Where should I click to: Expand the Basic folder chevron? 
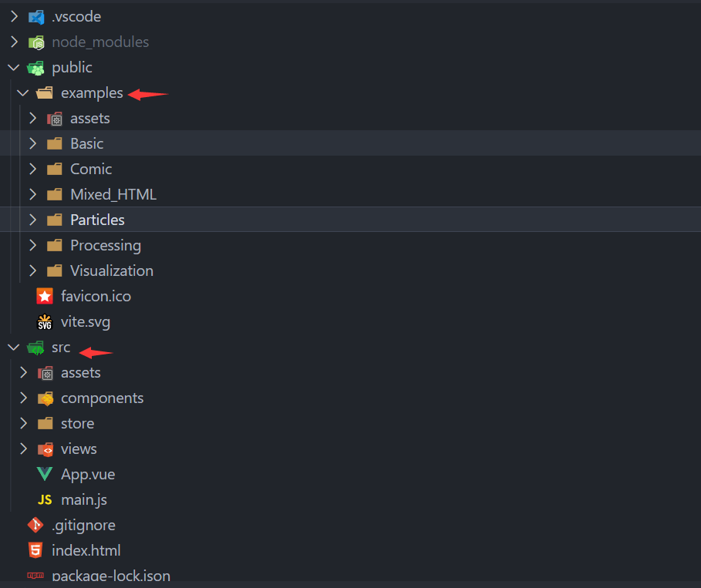32,143
